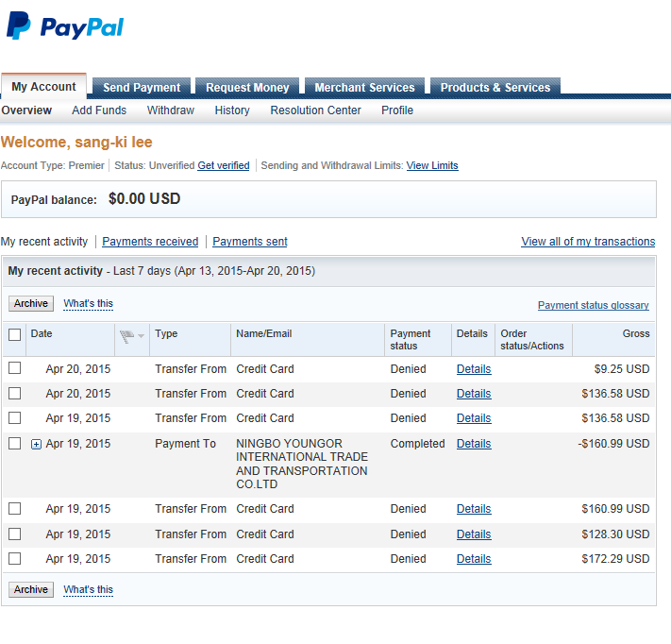Open Details for the $9.25 USD transfer
Screen dimensions: 671x644
pos(474,369)
